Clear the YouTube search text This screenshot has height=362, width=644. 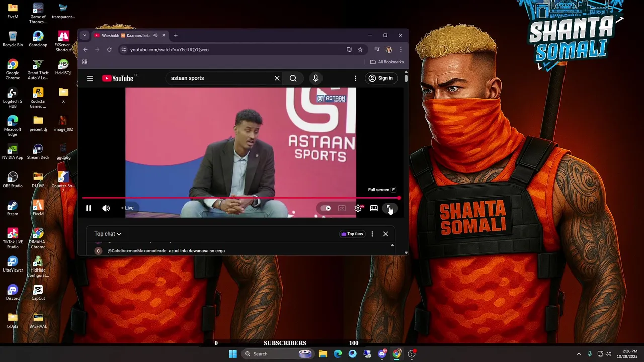pos(277,78)
